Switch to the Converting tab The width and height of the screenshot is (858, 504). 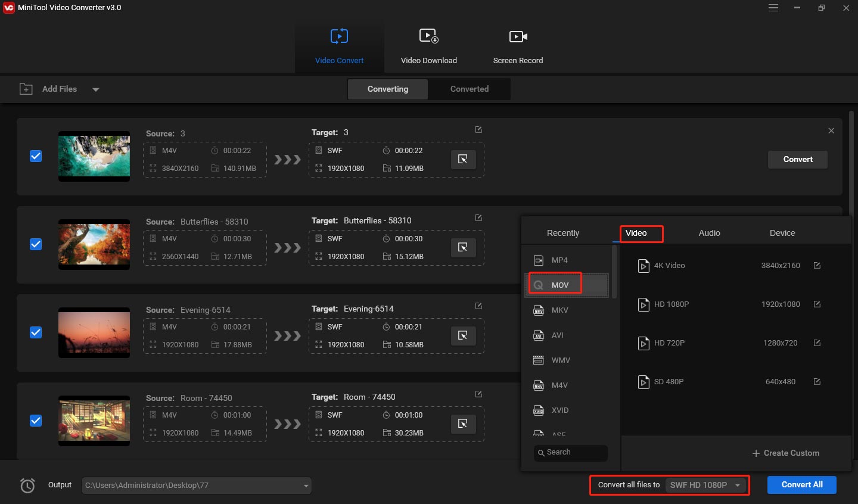[x=388, y=89]
